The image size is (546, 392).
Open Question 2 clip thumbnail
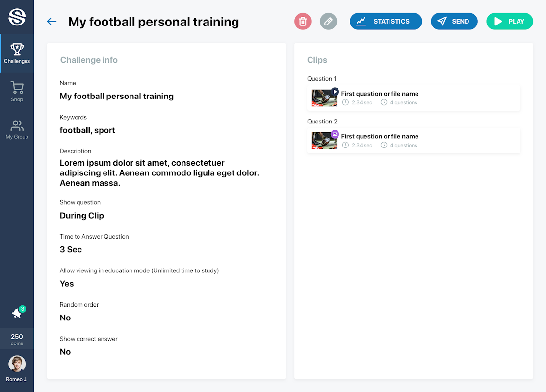click(x=323, y=141)
